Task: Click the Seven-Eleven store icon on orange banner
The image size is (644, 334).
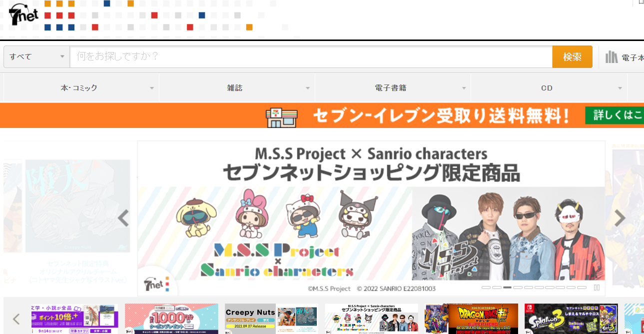Action: 281,117
